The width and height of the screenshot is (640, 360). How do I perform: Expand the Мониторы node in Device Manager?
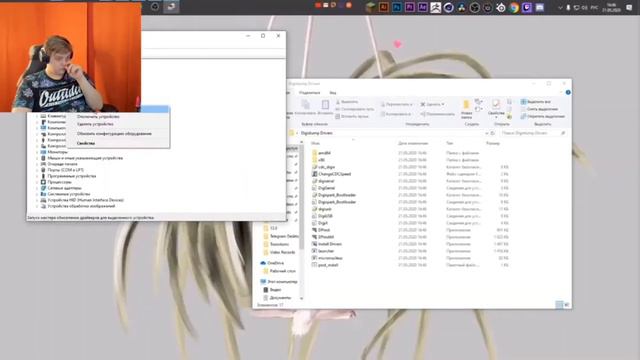coord(37,152)
